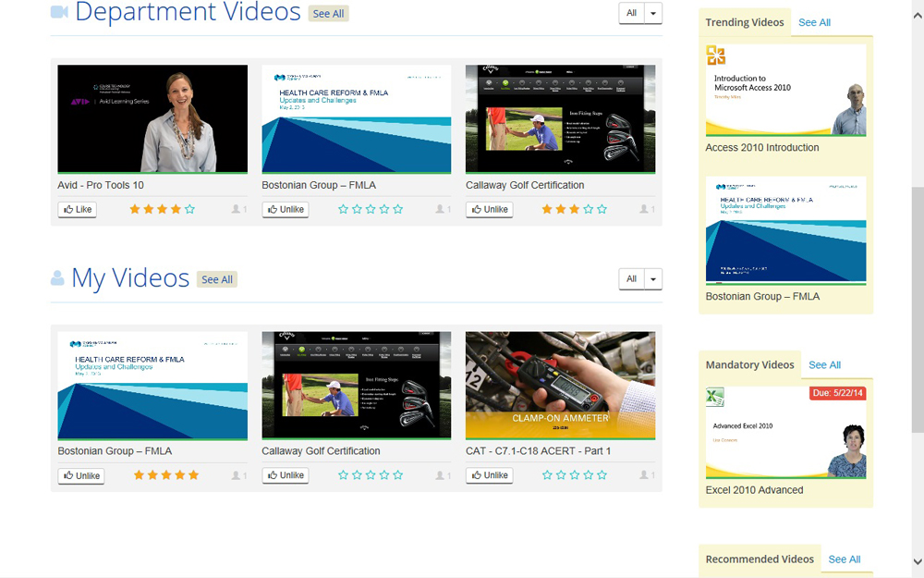Click viewer count icon on My Videos Callaway Golf card
The image size is (924, 578).
[440, 475]
